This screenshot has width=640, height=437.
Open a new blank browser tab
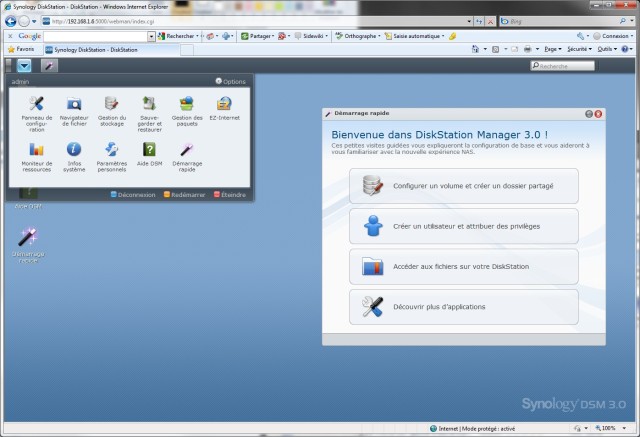tap(187, 50)
